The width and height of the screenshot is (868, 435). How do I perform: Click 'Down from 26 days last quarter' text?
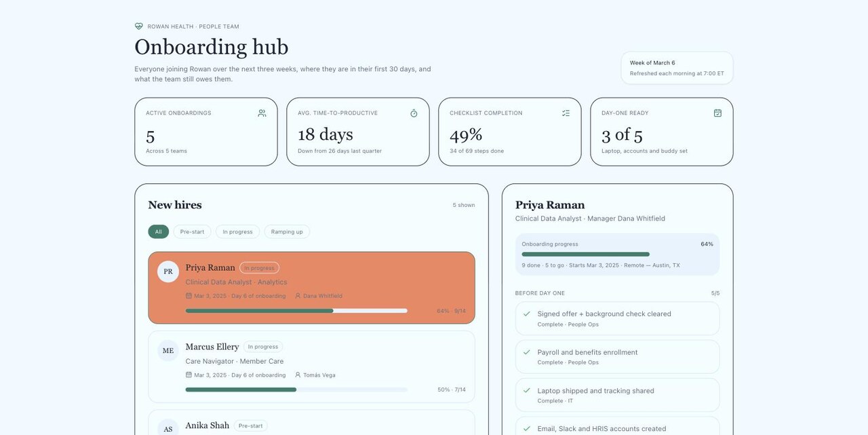point(340,151)
